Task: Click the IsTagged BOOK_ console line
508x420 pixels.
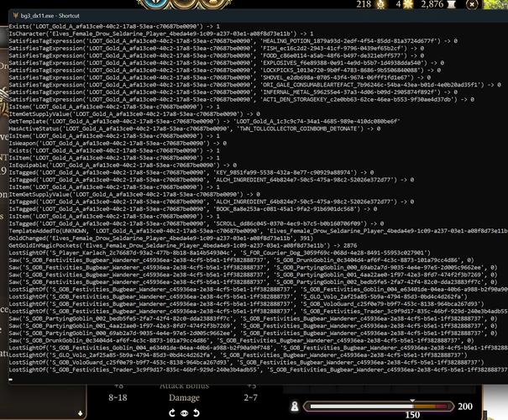Action: click(x=193, y=209)
